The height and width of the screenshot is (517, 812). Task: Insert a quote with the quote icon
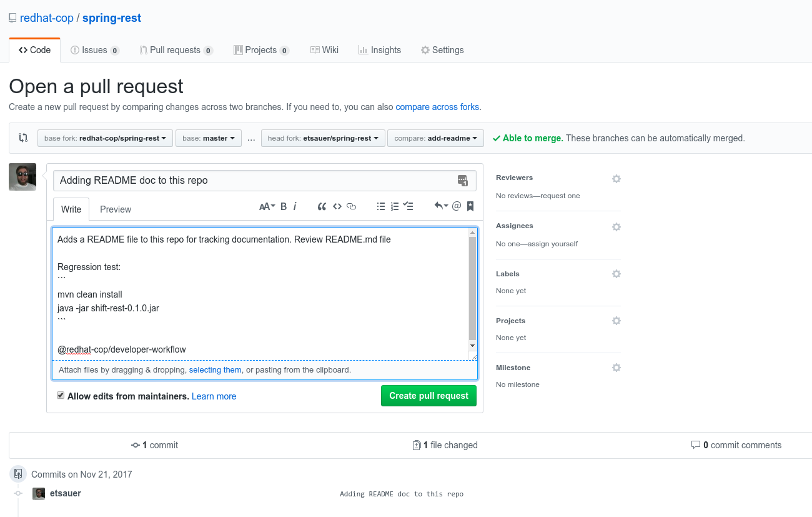click(x=322, y=206)
